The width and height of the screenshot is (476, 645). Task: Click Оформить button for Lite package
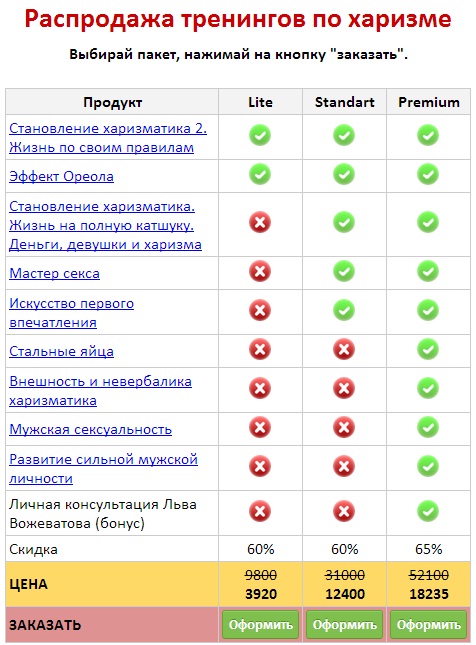(260, 625)
